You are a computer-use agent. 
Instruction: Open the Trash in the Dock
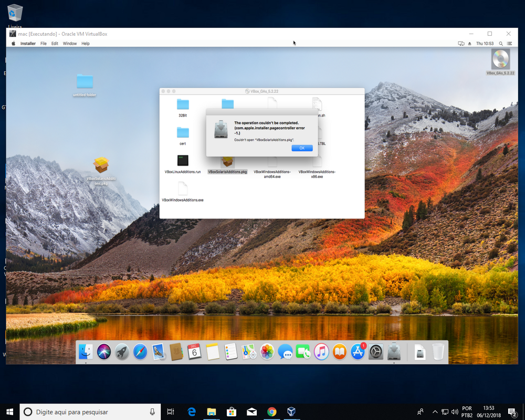point(438,352)
